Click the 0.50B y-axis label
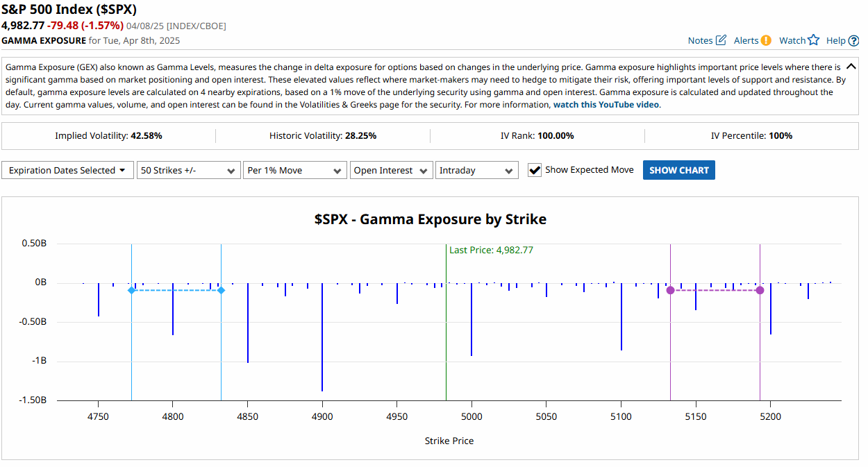Viewport: 868px width, 467px height. [x=34, y=244]
